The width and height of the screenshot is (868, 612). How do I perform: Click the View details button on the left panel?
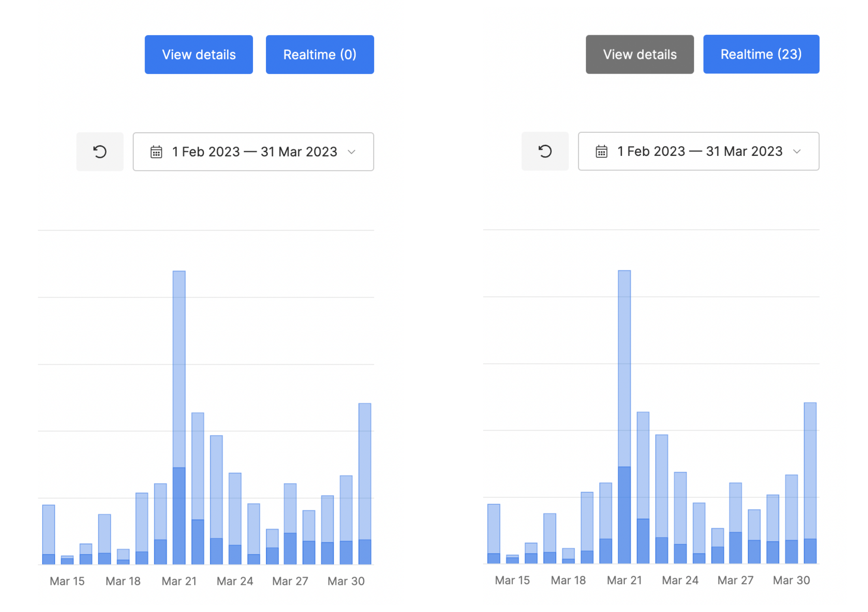pyautogui.click(x=198, y=54)
